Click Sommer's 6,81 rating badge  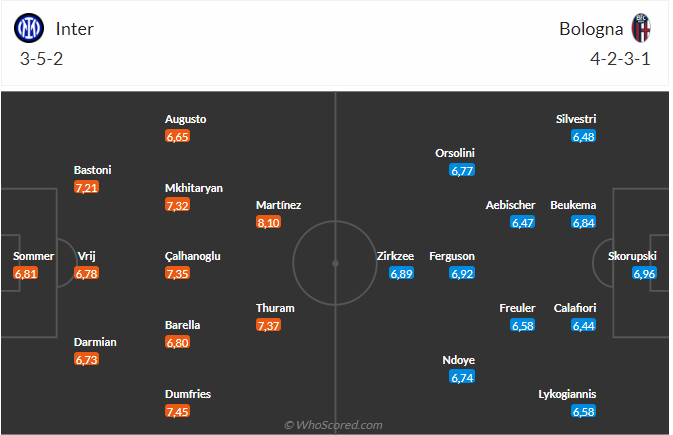pos(26,273)
